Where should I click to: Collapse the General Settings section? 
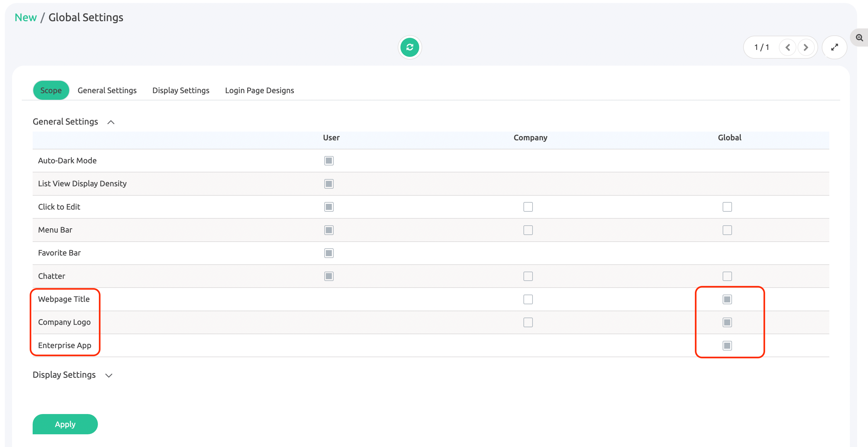pos(111,122)
